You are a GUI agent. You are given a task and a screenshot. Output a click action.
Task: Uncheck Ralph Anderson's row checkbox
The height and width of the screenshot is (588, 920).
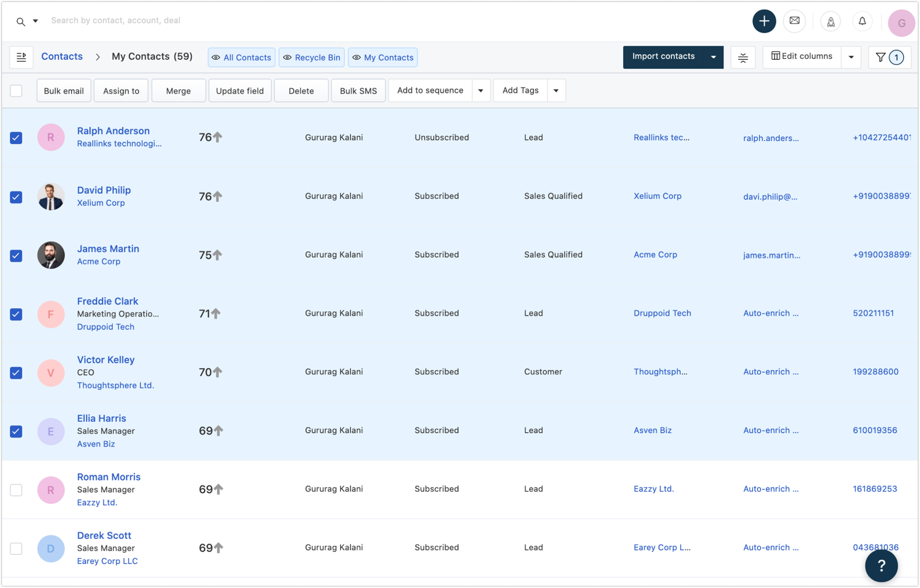(16, 138)
